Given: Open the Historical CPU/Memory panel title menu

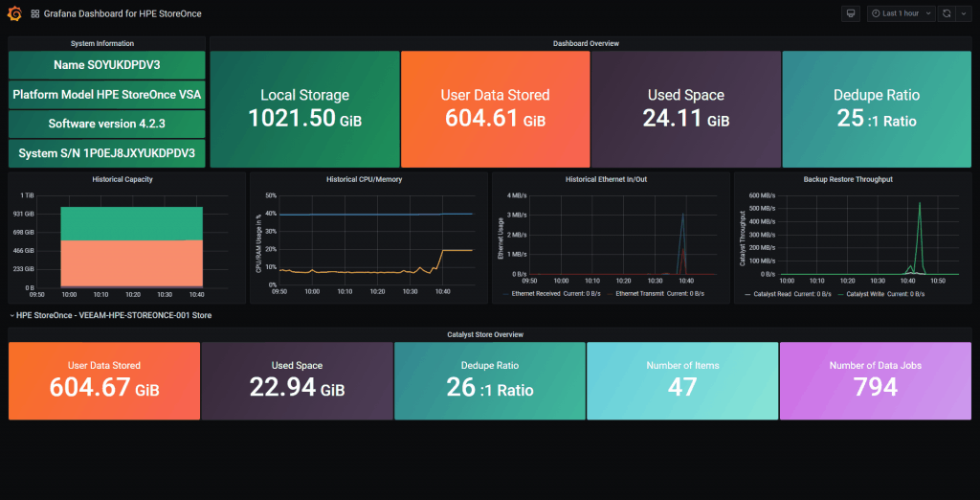Looking at the screenshot, I should click(365, 179).
